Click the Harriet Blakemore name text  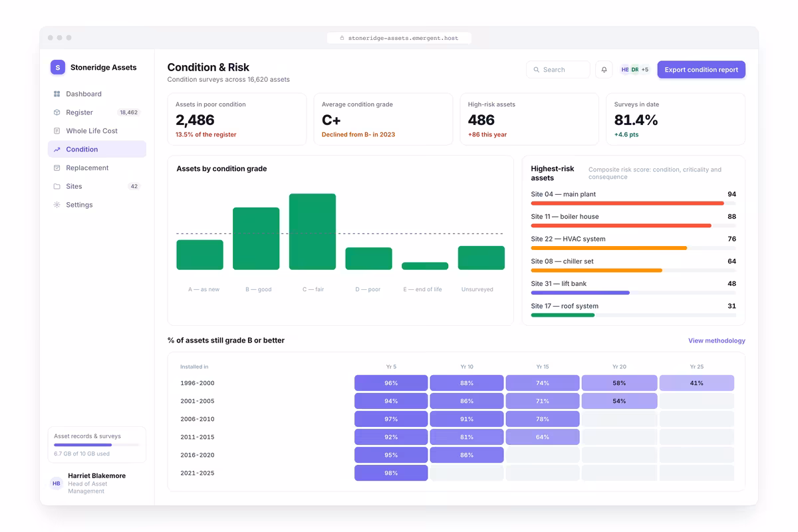click(96, 475)
